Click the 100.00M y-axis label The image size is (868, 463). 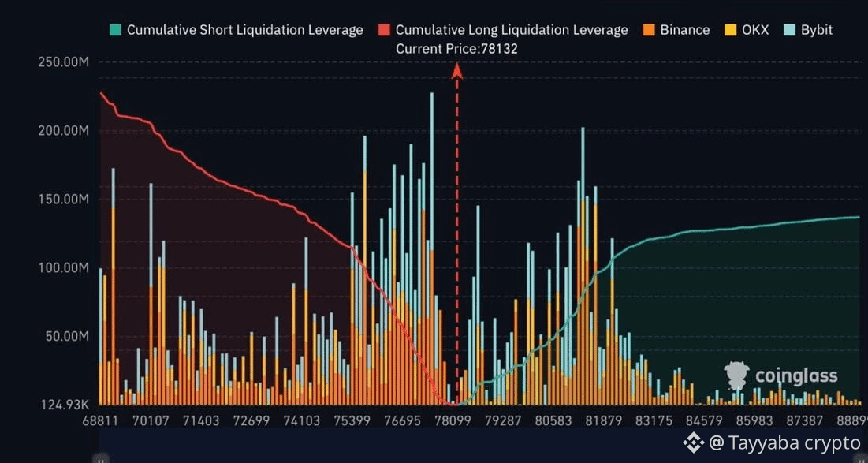click(x=64, y=268)
